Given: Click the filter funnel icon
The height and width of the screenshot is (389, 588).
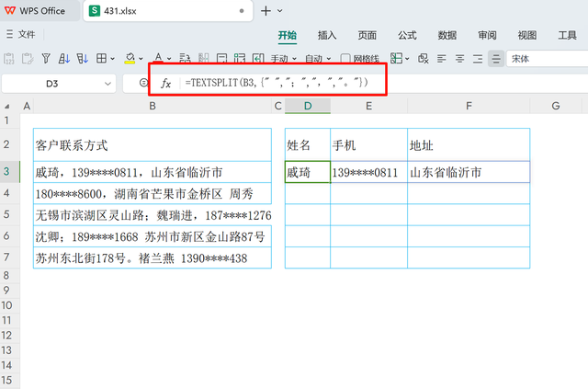Looking at the screenshot, I should [46, 59].
